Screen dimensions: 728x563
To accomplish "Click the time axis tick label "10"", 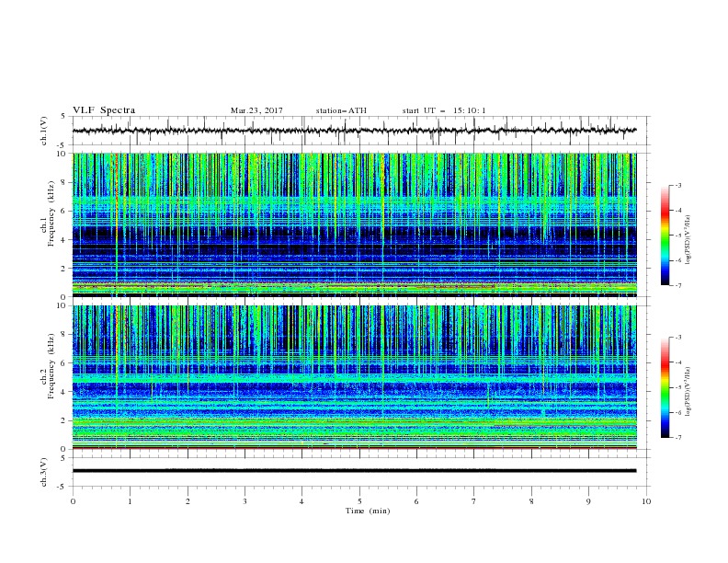I will (x=646, y=501).
